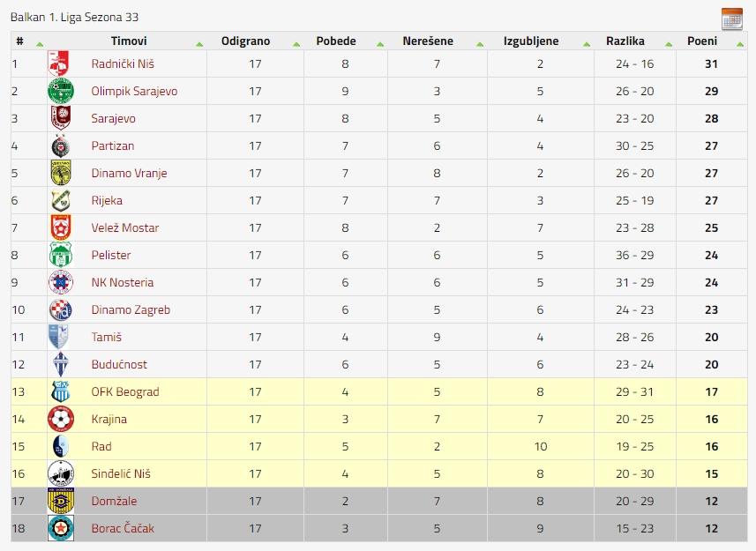Click the Partizan club crest

(x=61, y=146)
